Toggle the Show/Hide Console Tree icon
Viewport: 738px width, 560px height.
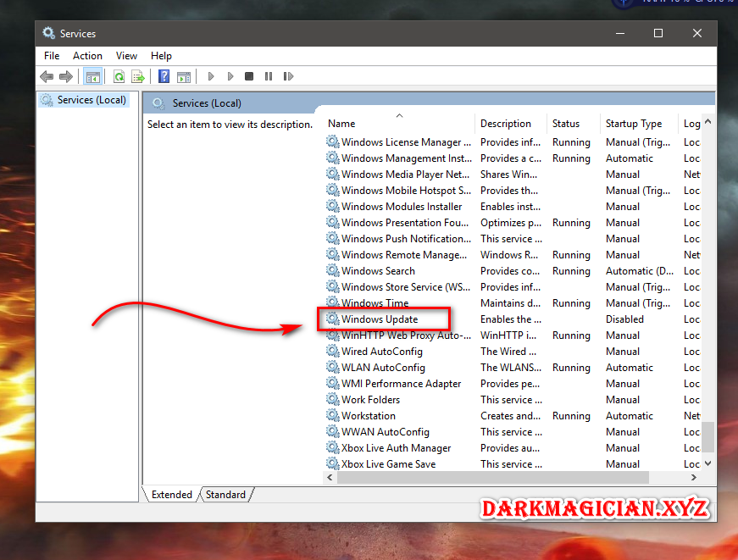(x=92, y=76)
